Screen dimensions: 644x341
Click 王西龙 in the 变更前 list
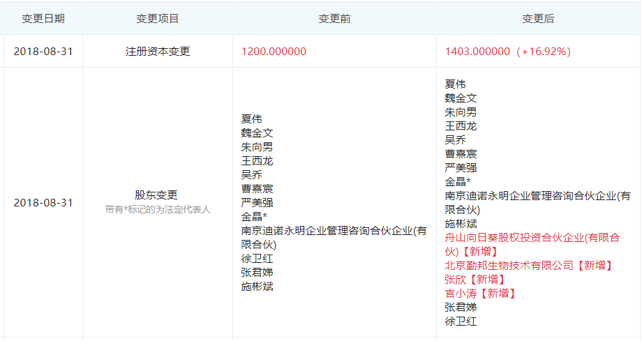[257, 161]
